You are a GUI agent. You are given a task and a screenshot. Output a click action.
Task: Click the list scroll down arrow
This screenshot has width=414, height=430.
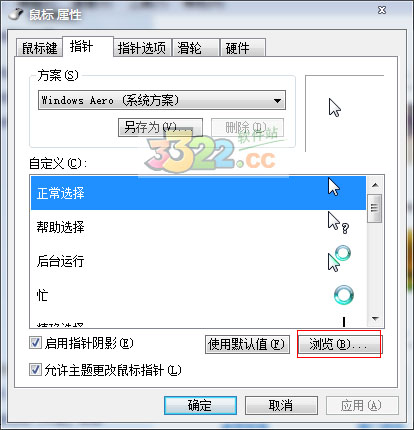(x=375, y=319)
